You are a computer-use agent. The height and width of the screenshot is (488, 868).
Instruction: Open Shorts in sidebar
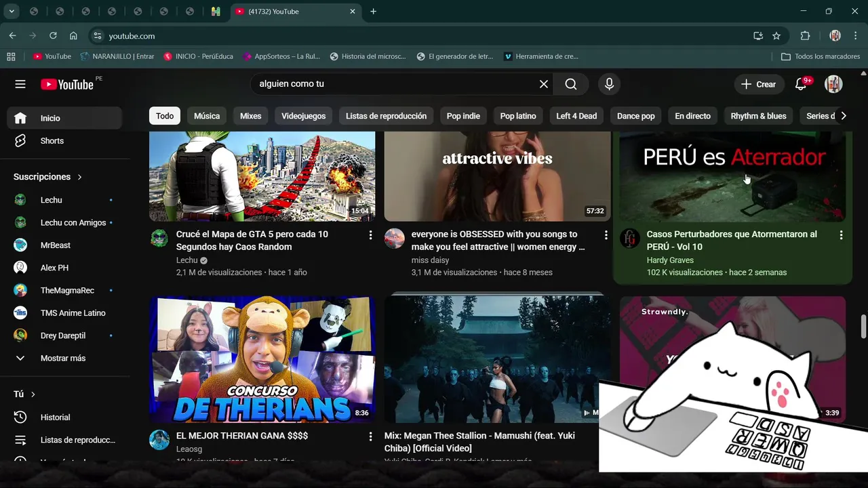(64, 141)
